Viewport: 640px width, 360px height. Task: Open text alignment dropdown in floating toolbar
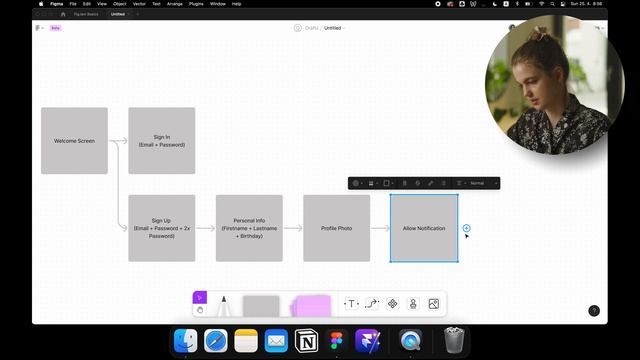pyautogui.click(x=461, y=183)
